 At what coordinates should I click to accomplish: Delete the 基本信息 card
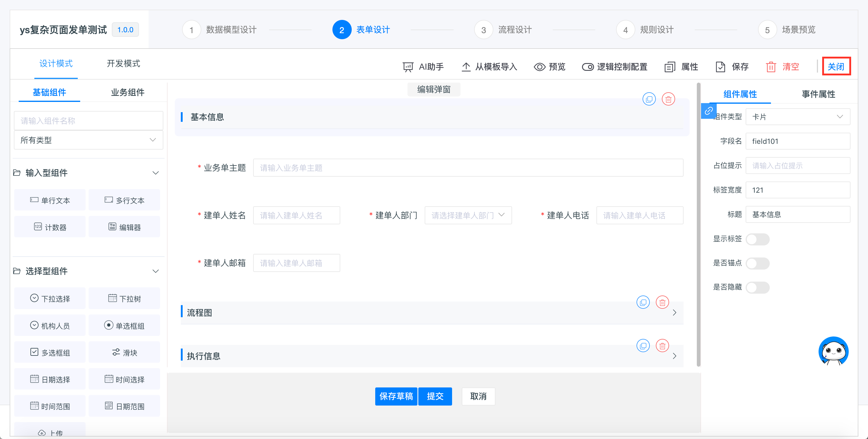[668, 99]
